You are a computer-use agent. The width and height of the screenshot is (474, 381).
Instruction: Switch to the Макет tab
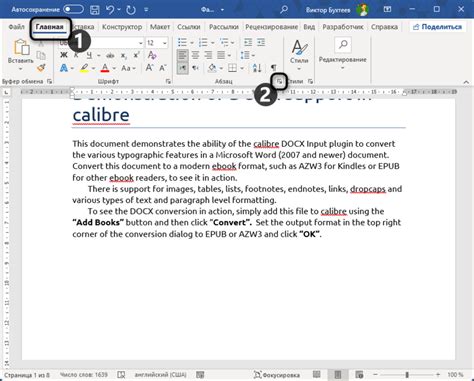pyautogui.click(x=160, y=27)
